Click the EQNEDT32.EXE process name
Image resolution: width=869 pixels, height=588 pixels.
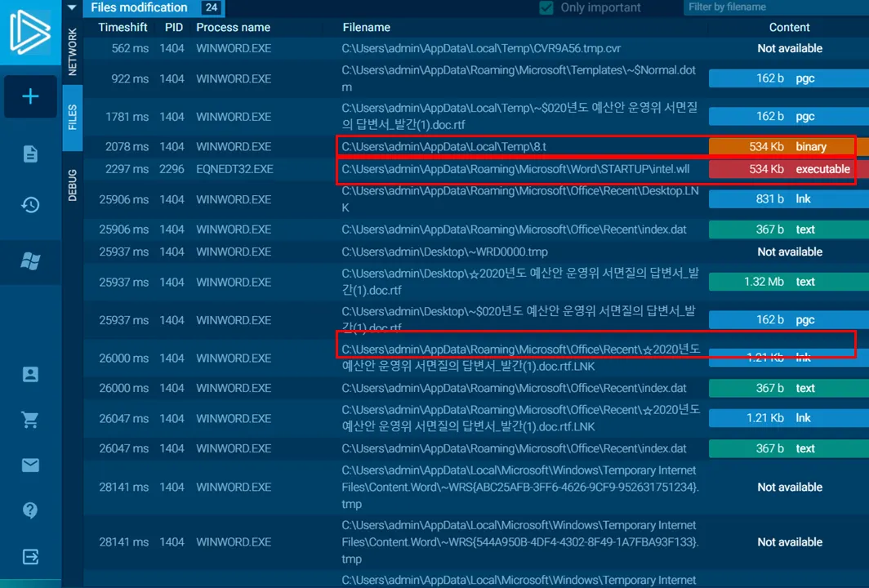pos(234,169)
